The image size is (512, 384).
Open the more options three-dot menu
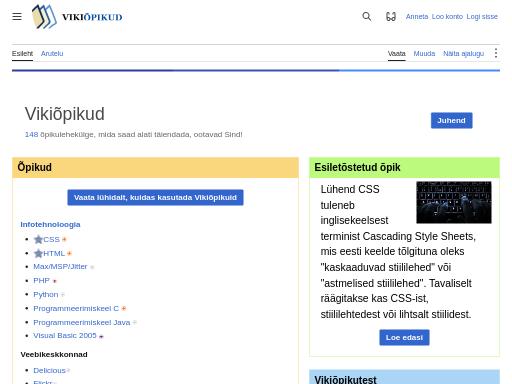click(x=496, y=53)
